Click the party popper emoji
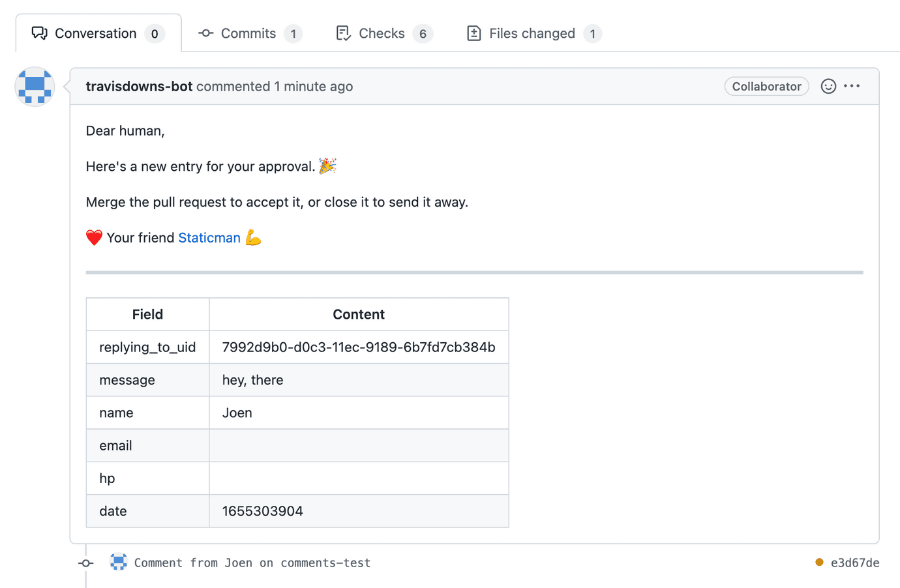 tap(327, 166)
